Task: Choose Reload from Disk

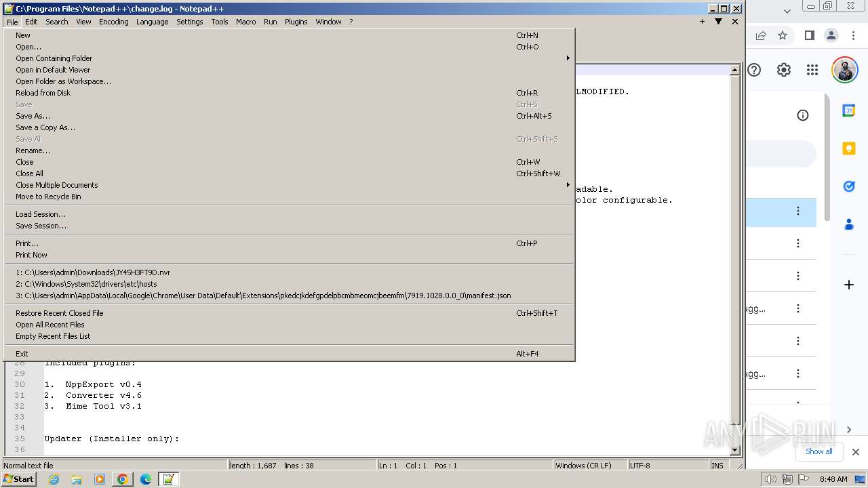Action: 290,93
